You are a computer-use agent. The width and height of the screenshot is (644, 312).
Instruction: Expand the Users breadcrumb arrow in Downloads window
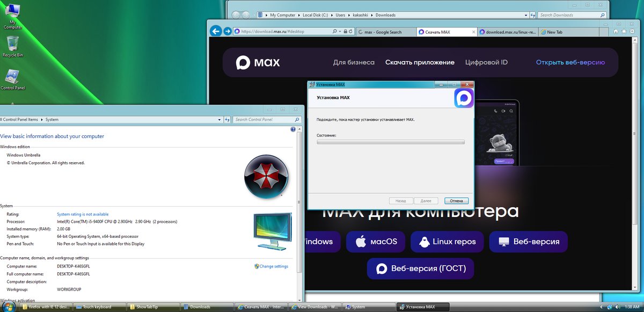coord(349,15)
